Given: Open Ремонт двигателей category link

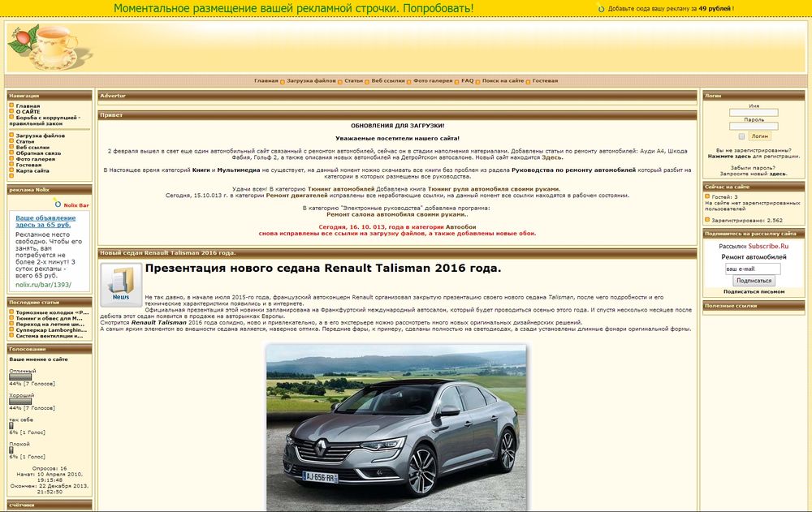Looking at the screenshot, I should coord(296,196).
